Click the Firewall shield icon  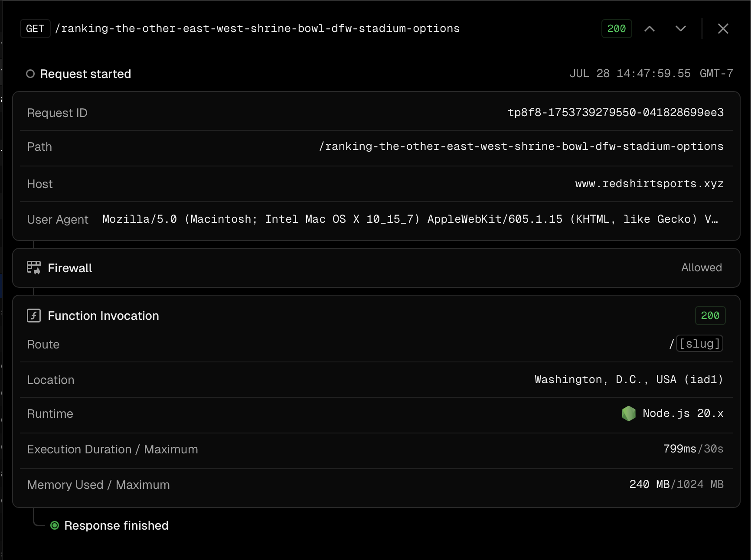34,268
